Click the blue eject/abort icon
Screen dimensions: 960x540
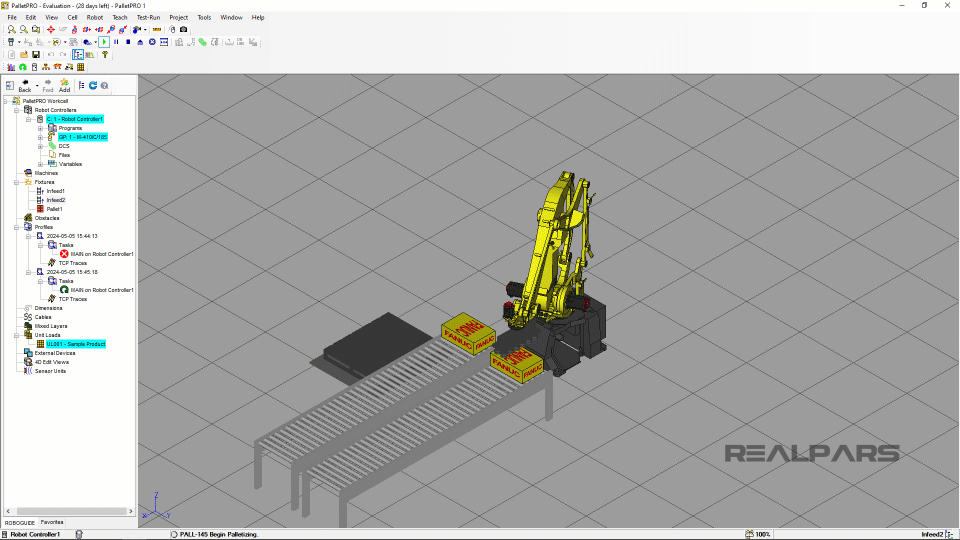140,42
